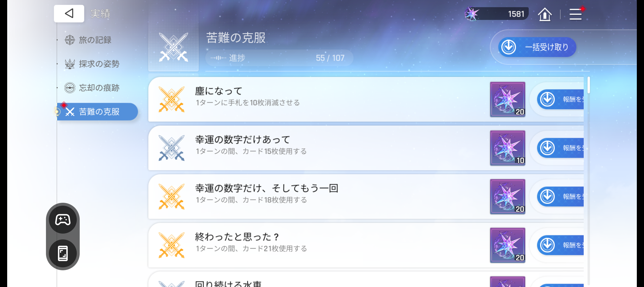This screenshot has height=287, width=644.
Task: Open the hamburger menu
Action: (x=575, y=14)
